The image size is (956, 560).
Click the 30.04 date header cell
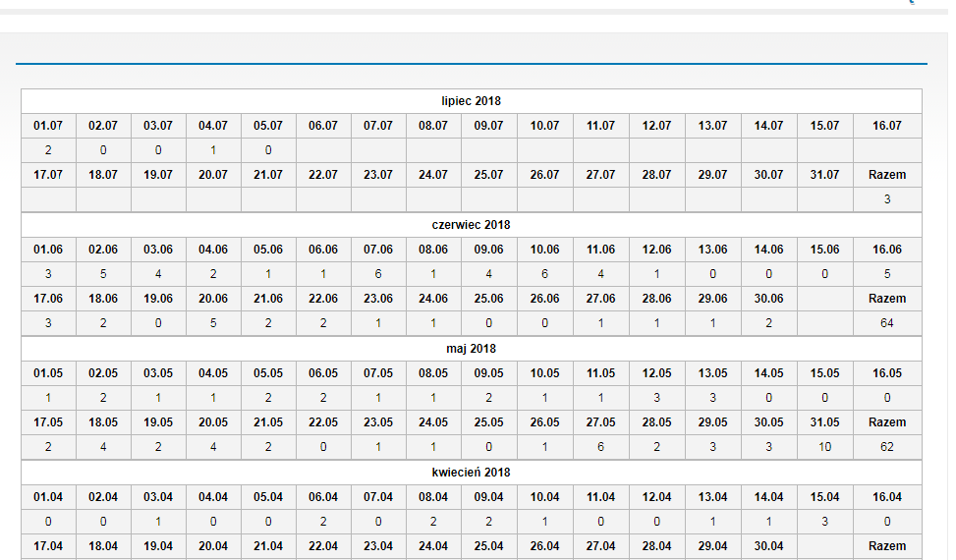click(768, 545)
